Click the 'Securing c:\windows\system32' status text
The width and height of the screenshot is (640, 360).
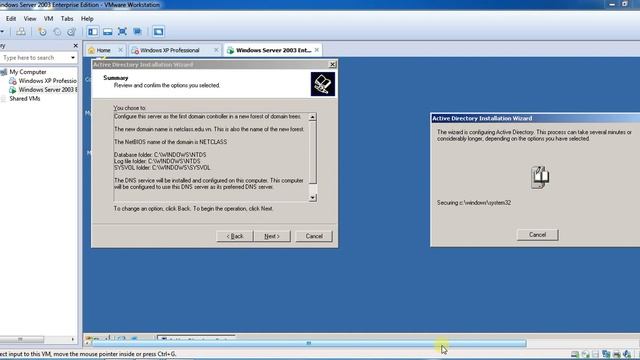coord(474,202)
